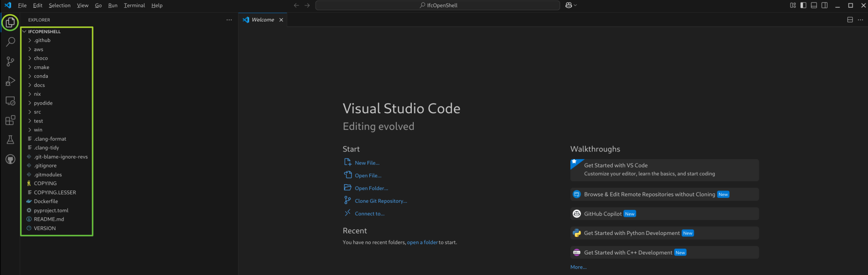
Task: Click Clone Git Repository link
Action: 381,201
